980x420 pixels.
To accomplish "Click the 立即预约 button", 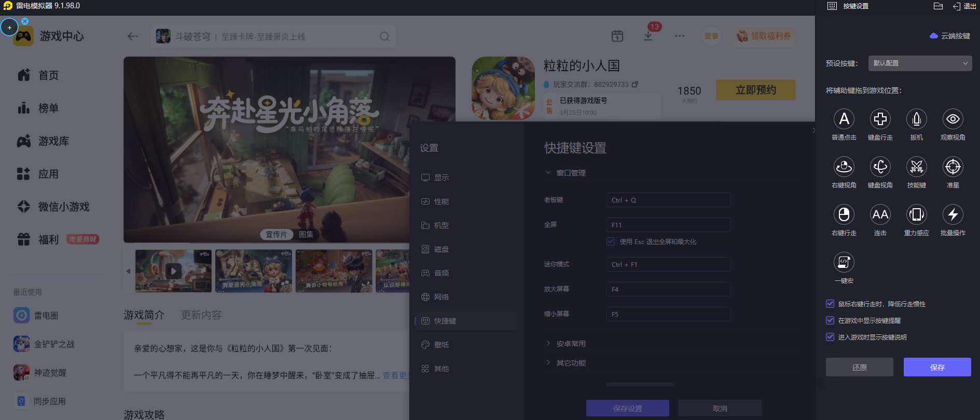I will (x=756, y=90).
